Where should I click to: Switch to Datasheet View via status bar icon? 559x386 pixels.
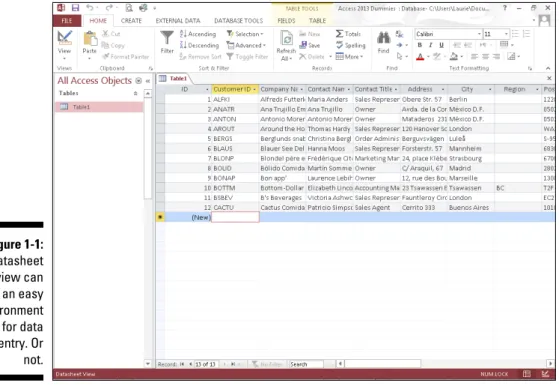[x=527, y=374]
